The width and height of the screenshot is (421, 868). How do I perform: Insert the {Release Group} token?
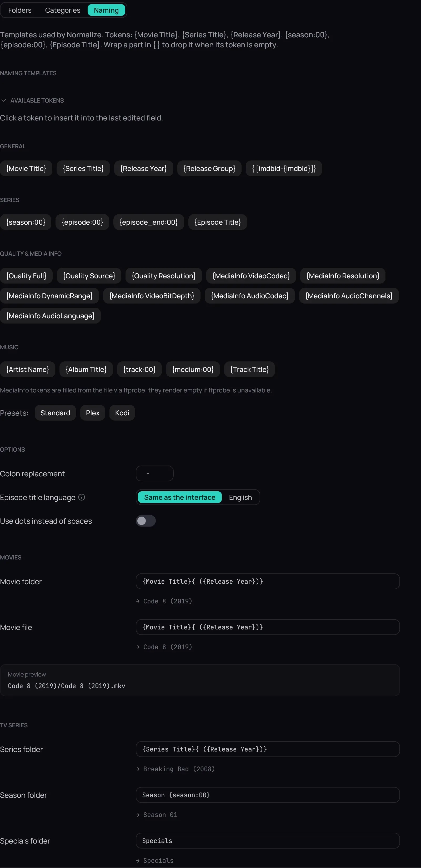pyautogui.click(x=209, y=169)
